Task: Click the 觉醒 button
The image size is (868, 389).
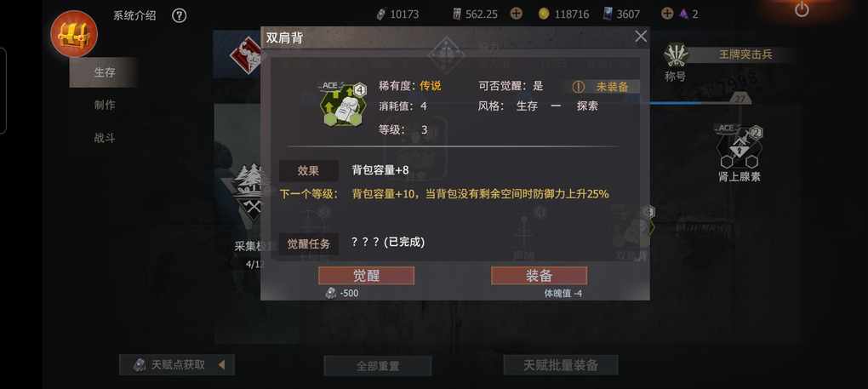Action: (366, 276)
